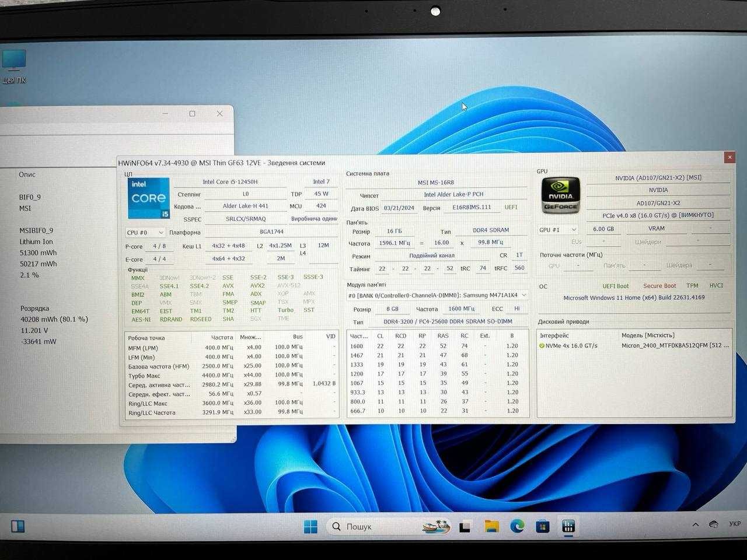Click the Turbo feature flag
Screen dimensions: 747x560
(285, 310)
